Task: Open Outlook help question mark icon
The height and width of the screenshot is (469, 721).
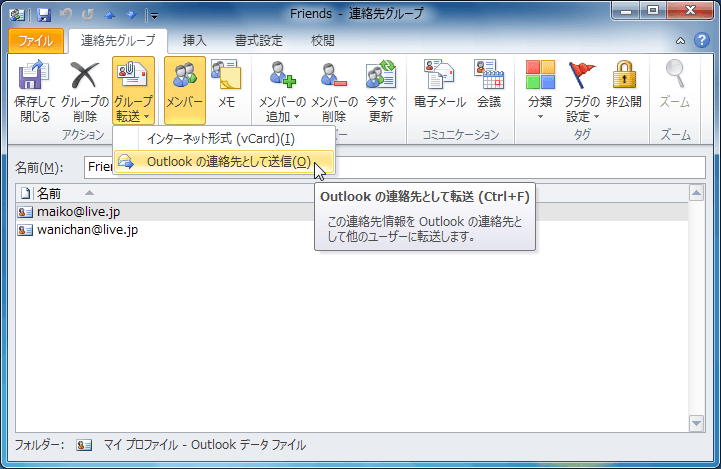Action: pos(702,40)
